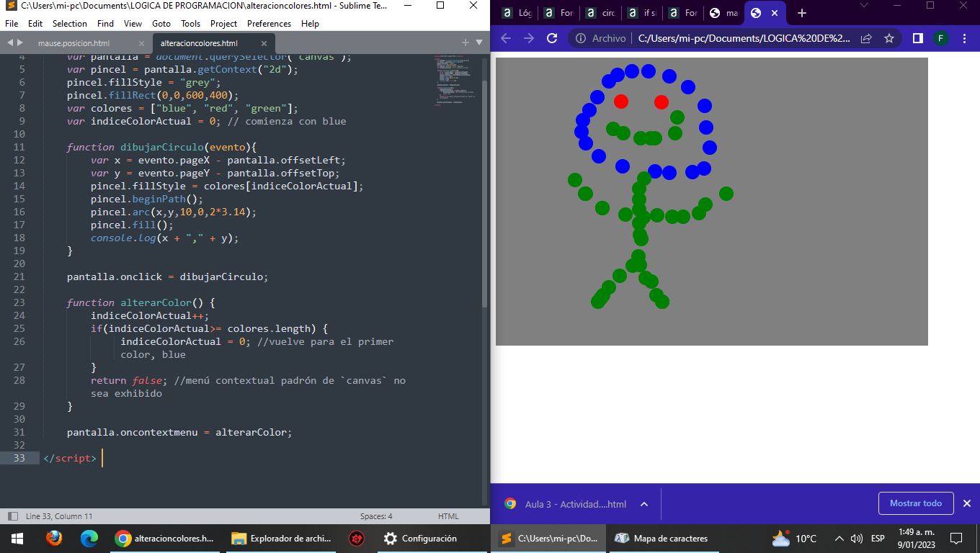The image size is (980, 553).
Task: Open Sublime View menu
Action: coord(133,24)
